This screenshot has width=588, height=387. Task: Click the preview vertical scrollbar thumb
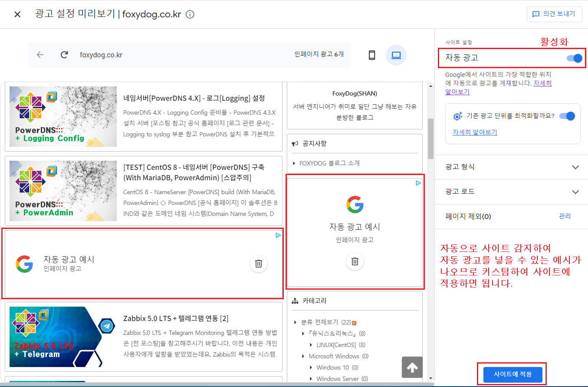pyautogui.click(x=430, y=139)
